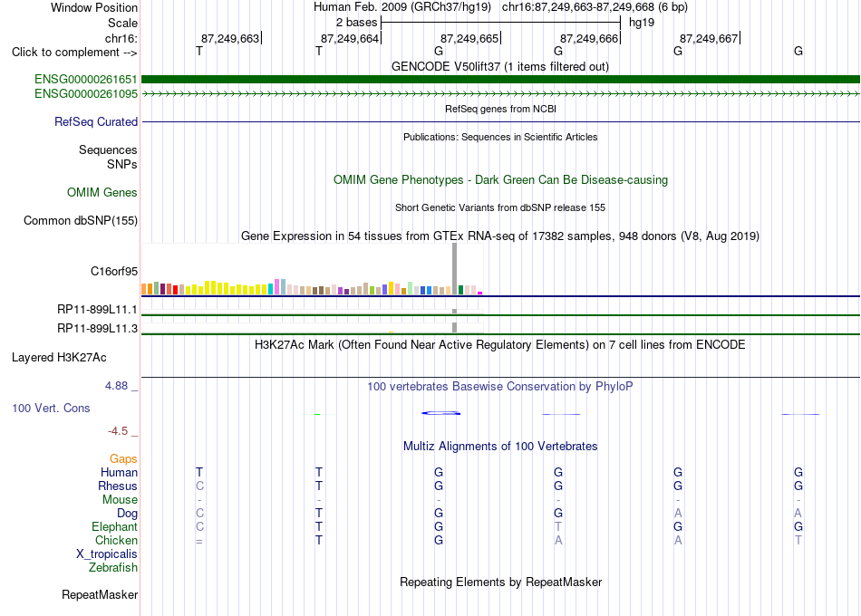Open the RefSeq Curated track label
Viewport: 861px width, 616px height.
pos(96,122)
